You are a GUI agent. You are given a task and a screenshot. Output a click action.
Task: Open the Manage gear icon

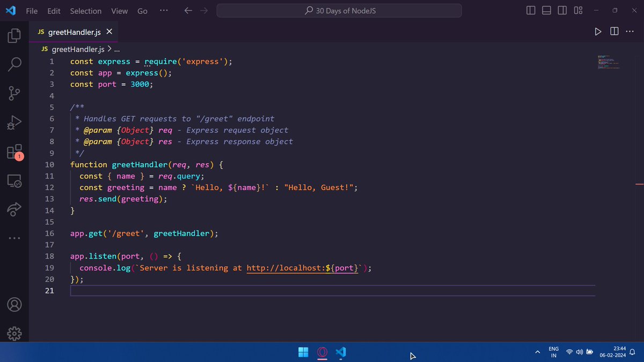pos(14,334)
